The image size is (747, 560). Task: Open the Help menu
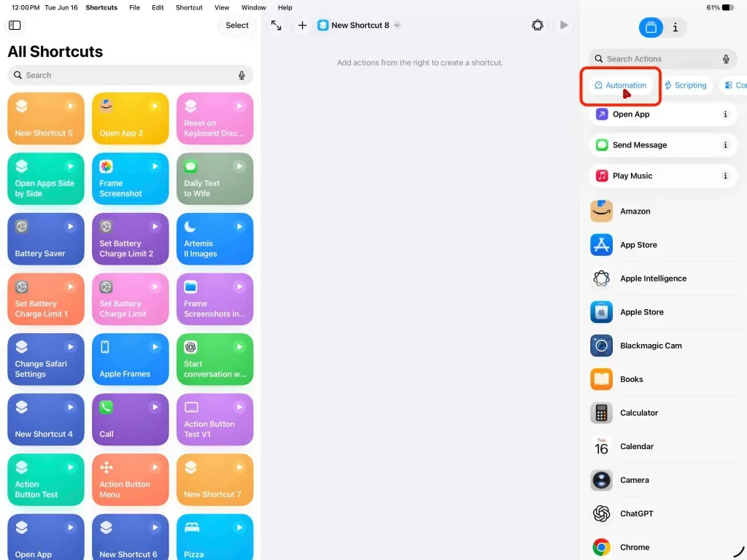point(285,7)
